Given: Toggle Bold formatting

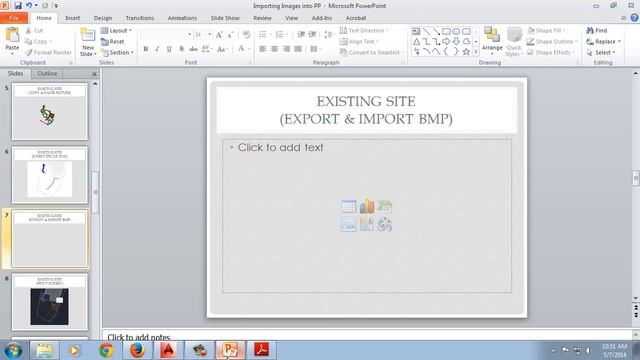Looking at the screenshot, I should [145, 49].
